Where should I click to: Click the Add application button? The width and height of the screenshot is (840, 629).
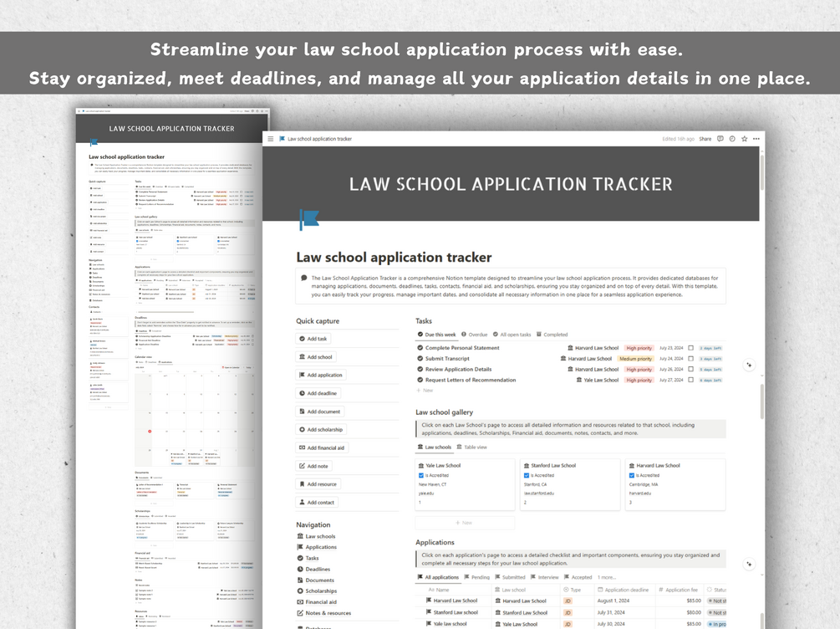320,376
